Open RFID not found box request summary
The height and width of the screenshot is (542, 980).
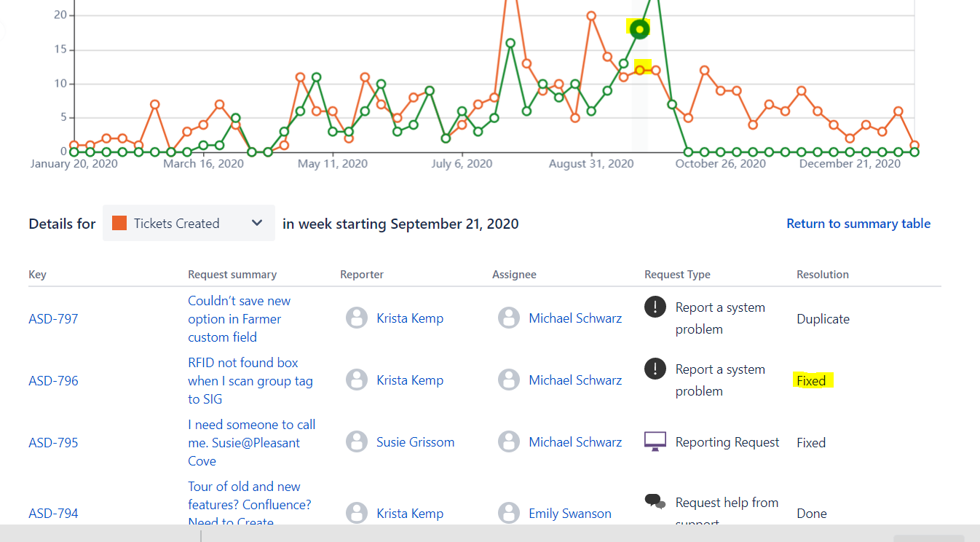(x=250, y=381)
